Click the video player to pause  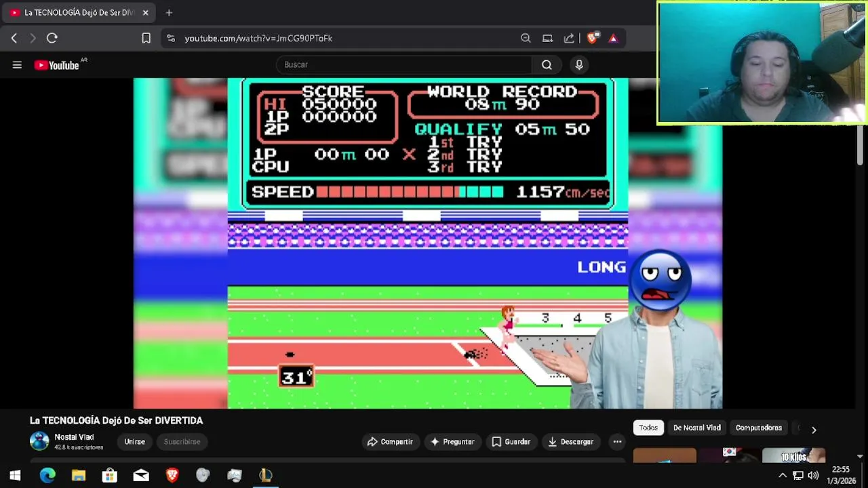pyautogui.click(x=428, y=243)
